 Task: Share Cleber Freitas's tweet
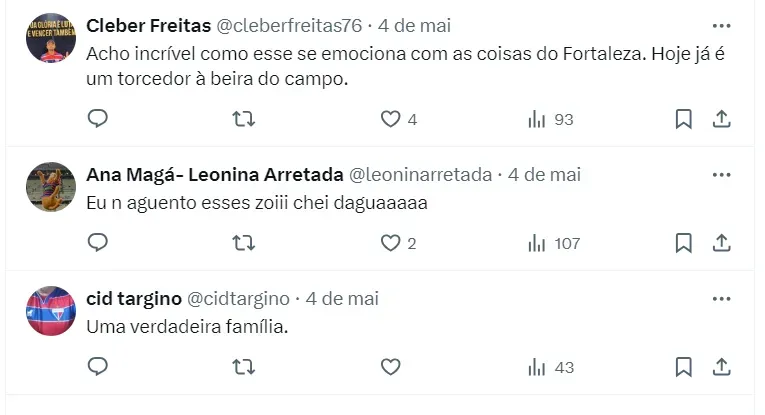tap(721, 119)
